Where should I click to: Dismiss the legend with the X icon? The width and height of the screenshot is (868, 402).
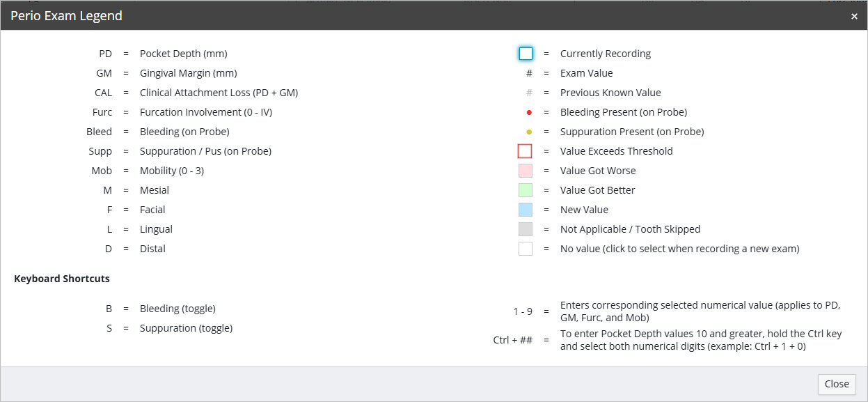854,16
